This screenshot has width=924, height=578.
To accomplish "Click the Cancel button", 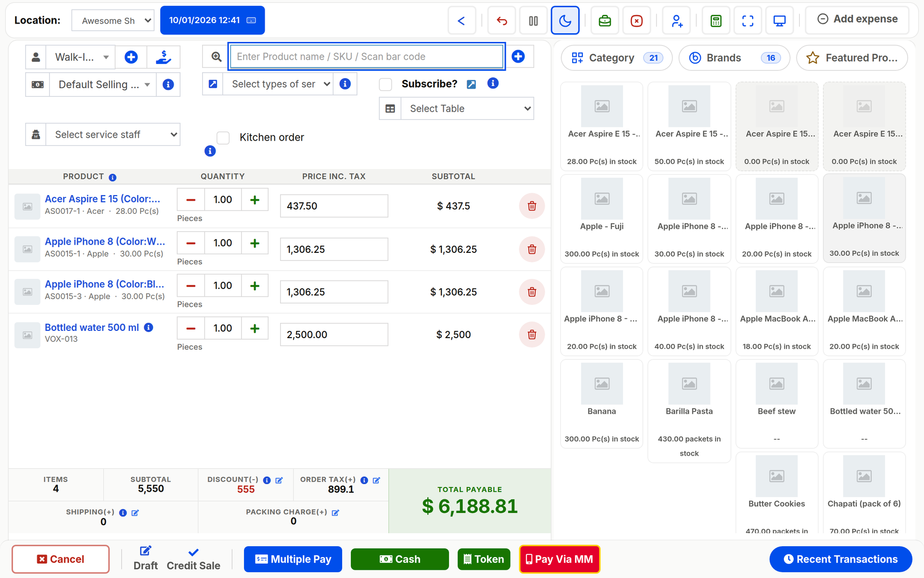I will pyautogui.click(x=61, y=559).
